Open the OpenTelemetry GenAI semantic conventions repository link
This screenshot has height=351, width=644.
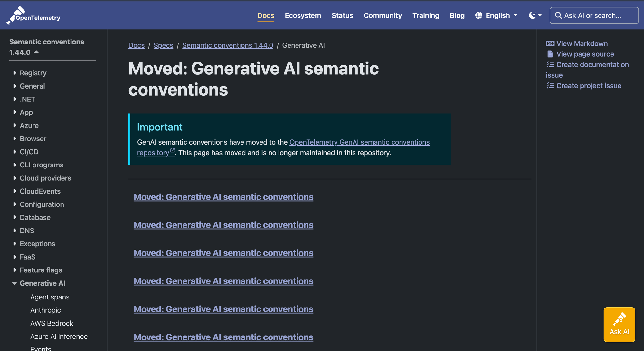coord(359,142)
